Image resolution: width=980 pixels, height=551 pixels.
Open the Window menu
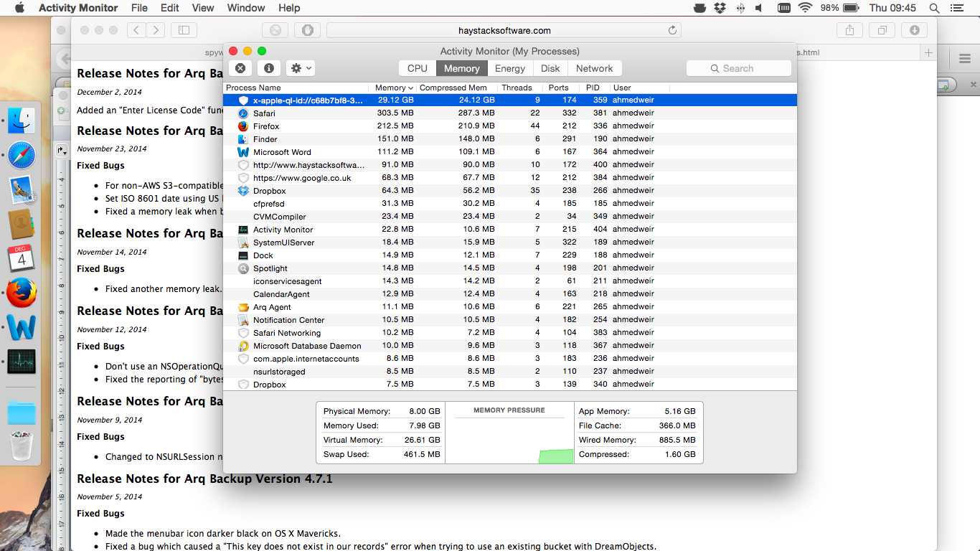tap(246, 8)
